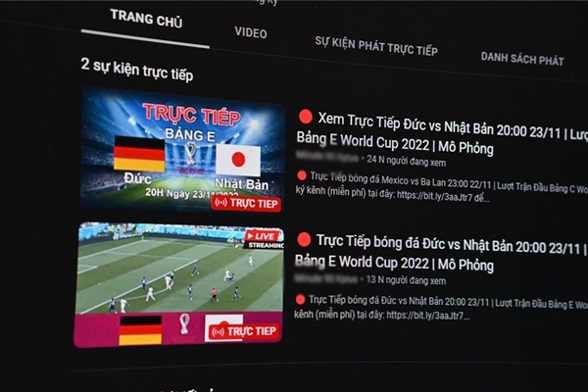Click the Japan flag in first thumbnail
This screenshot has width=588, height=392.
(238, 160)
